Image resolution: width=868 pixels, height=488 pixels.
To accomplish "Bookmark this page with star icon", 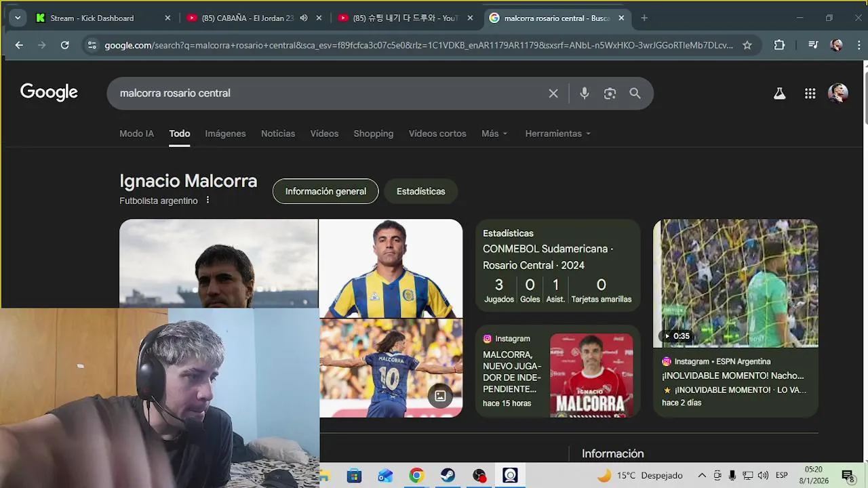I will tap(747, 45).
